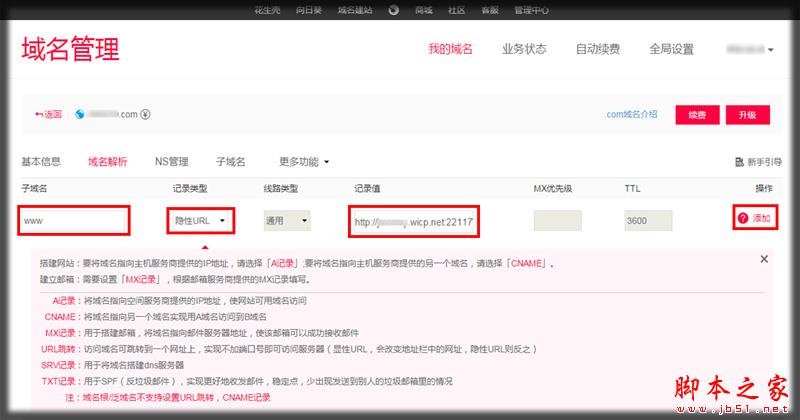Open 社区 in the top bar

click(457, 10)
